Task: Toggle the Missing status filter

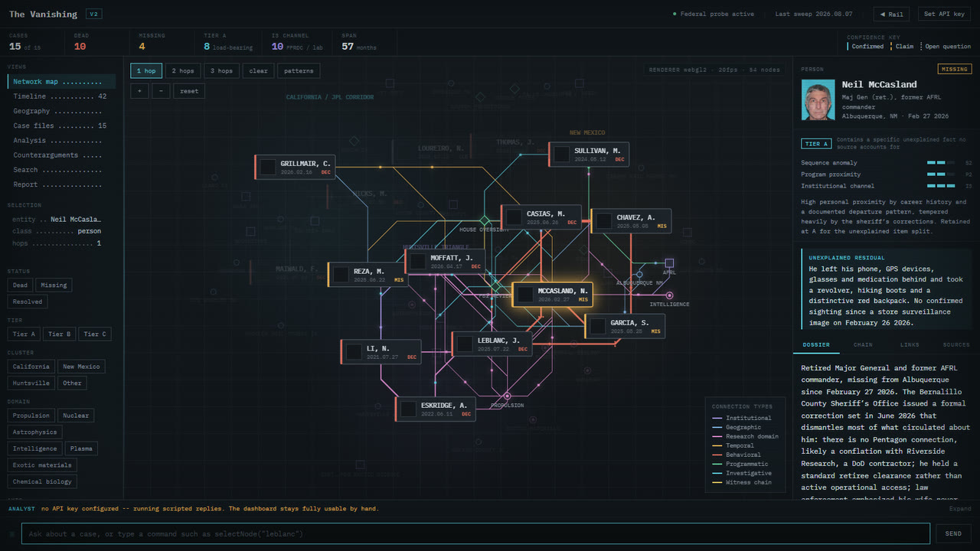Action: 54,285
